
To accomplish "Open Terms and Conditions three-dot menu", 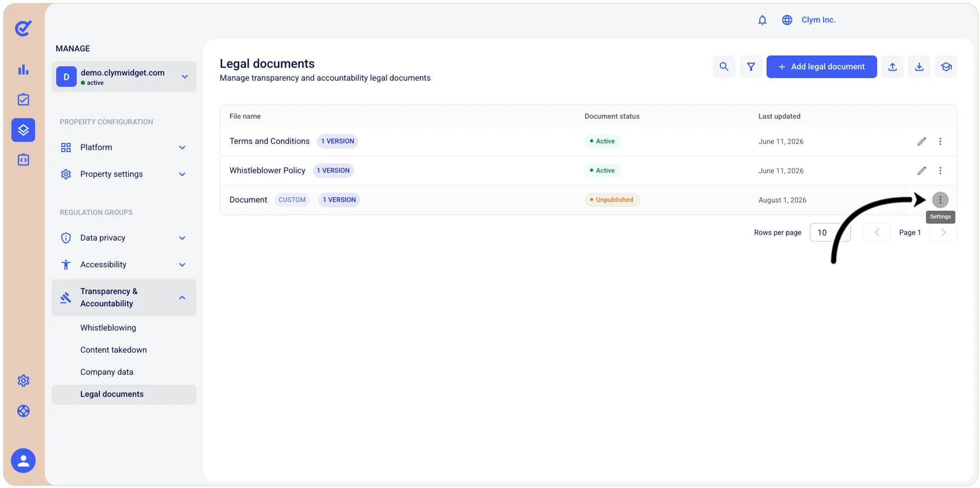I will [940, 142].
